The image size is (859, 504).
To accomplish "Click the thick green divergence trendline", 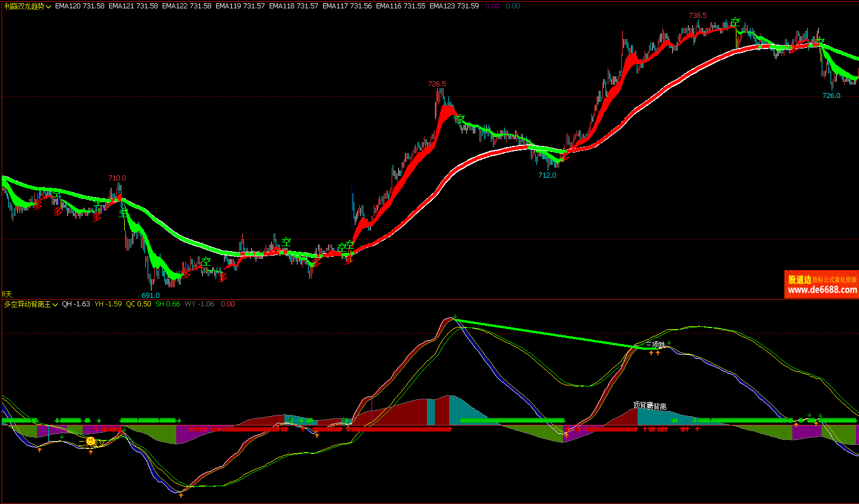I will [x=546, y=334].
